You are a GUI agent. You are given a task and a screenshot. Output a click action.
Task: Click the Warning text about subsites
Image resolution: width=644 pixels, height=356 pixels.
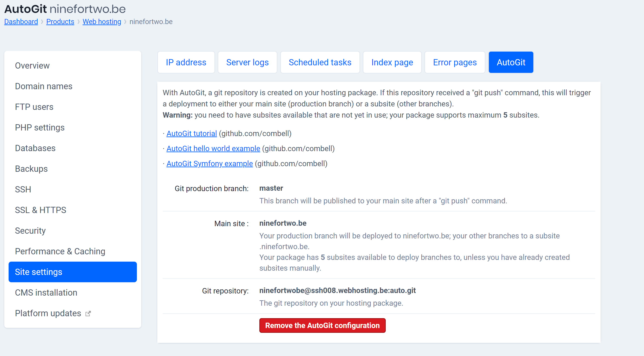point(351,115)
